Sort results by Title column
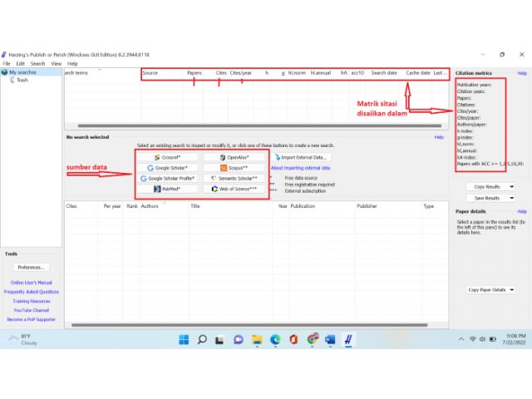532x399 pixels. pos(195,206)
